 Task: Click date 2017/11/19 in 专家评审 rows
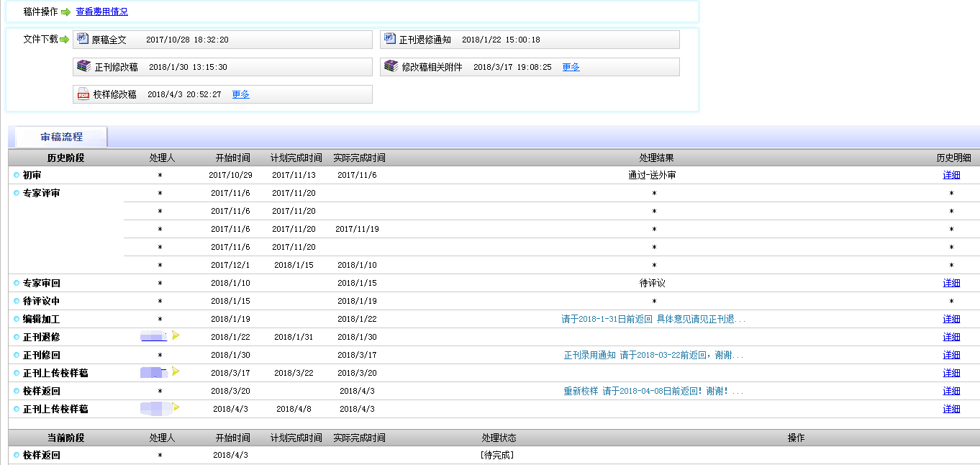tap(357, 229)
